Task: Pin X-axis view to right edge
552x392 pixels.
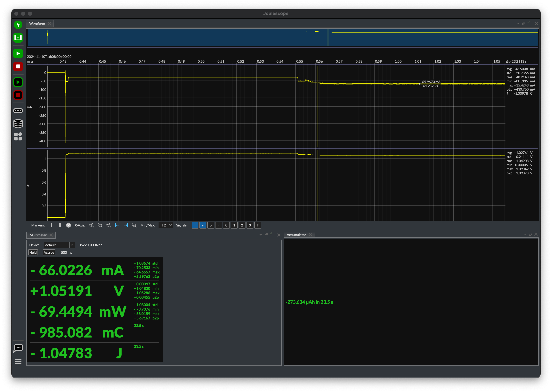Action: [126, 225]
